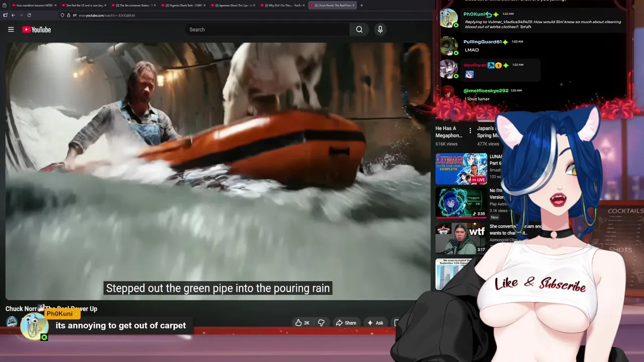Open the LUNAR live stream thumbnail
The width and height of the screenshot is (644, 362).
[461, 169]
